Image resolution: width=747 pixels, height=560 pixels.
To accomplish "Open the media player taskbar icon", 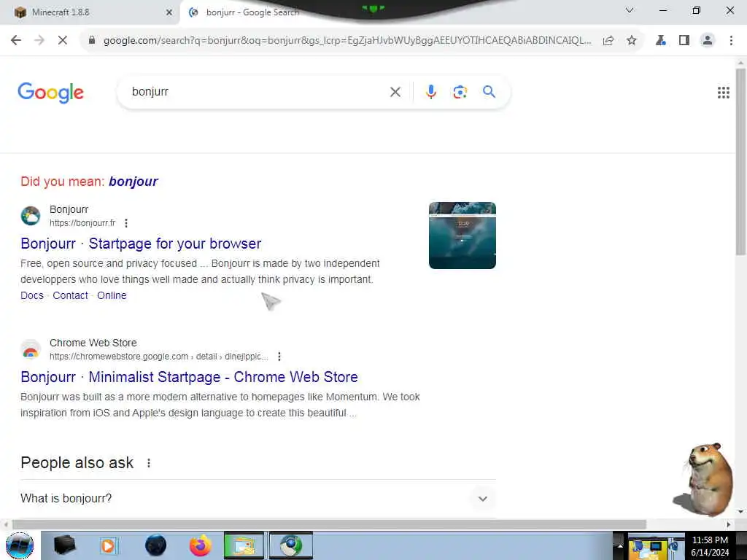I will click(108, 545).
